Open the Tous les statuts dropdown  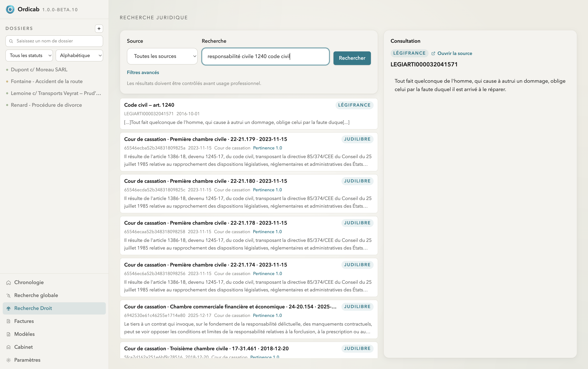pyautogui.click(x=29, y=55)
